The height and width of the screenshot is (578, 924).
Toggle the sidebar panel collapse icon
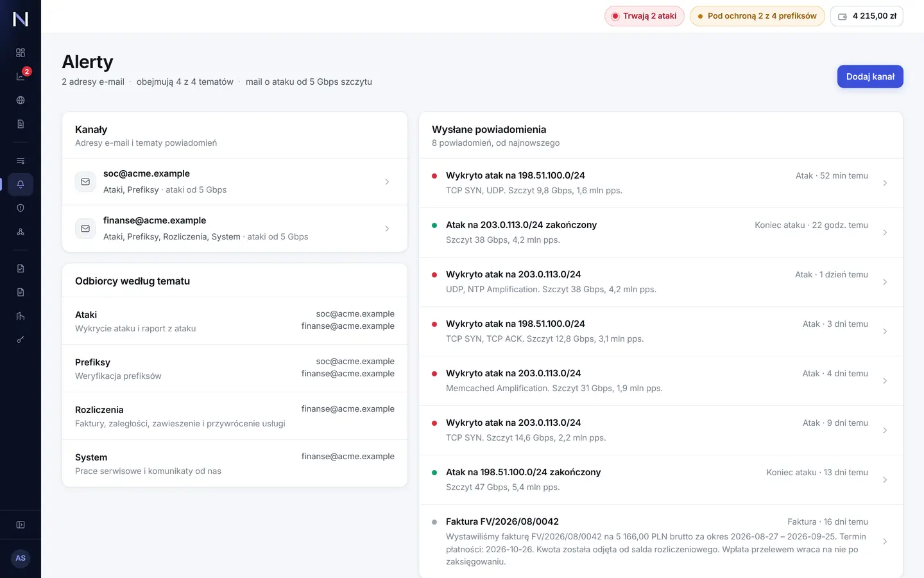point(21,525)
